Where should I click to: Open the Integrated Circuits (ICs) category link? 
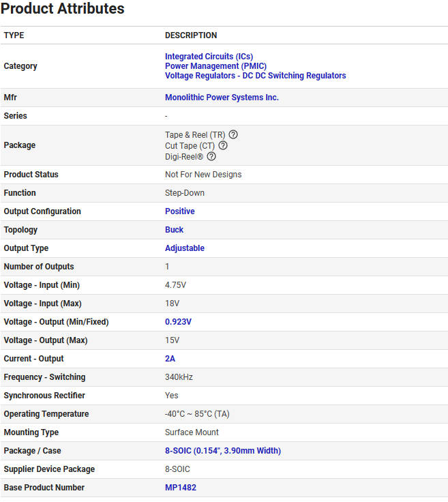pyautogui.click(x=209, y=57)
